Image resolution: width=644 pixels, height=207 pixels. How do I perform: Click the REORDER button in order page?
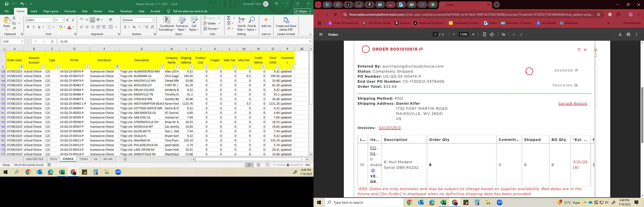pyautogui.click(x=566, y=71)
